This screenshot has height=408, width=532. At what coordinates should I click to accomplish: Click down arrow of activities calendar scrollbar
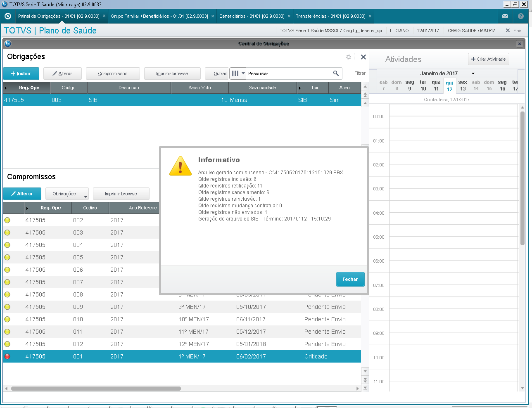522,388
